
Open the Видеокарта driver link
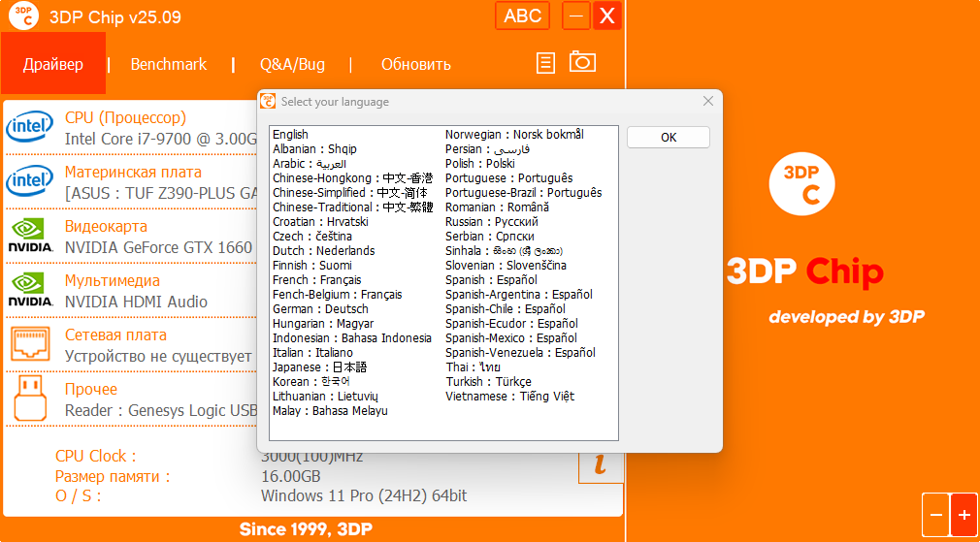[107, 226]
